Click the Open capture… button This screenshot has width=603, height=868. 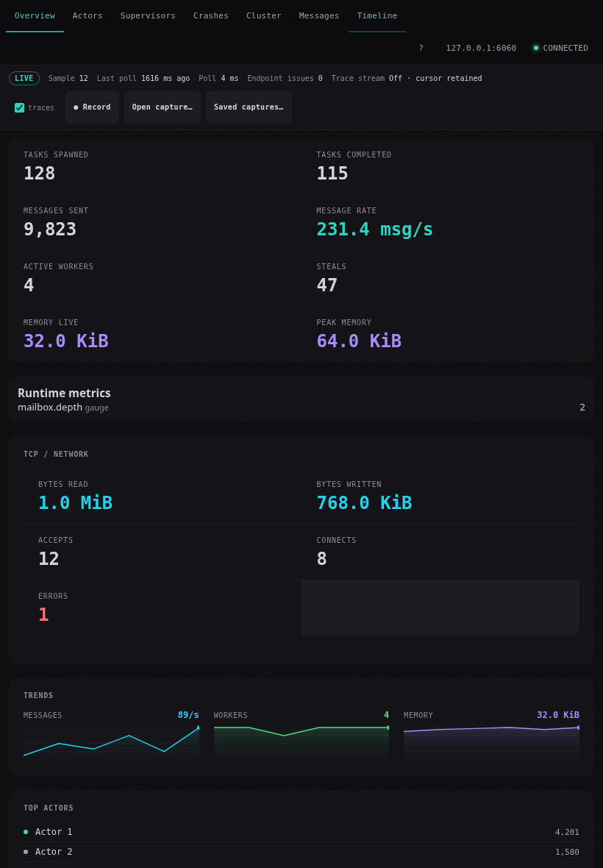point(162,107)
